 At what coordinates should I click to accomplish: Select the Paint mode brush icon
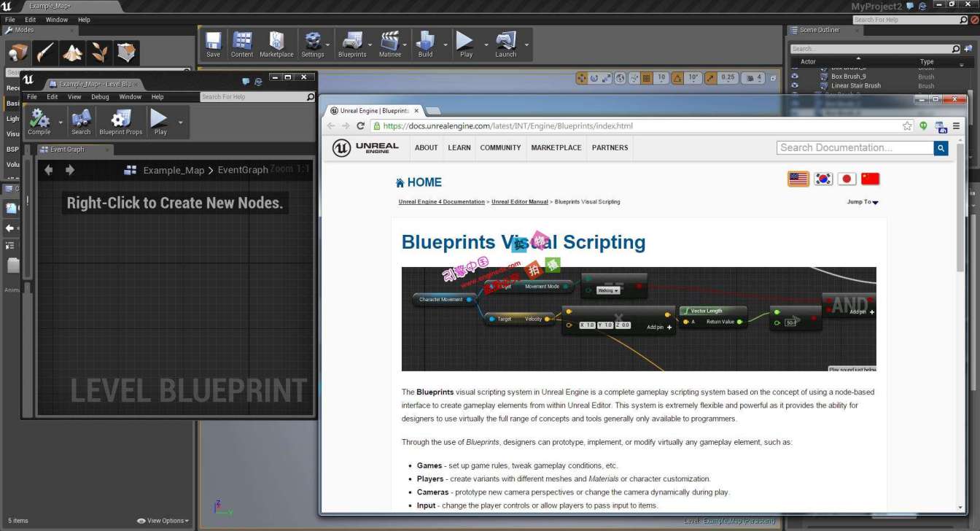pyautogui.click(x=45, y=53)
